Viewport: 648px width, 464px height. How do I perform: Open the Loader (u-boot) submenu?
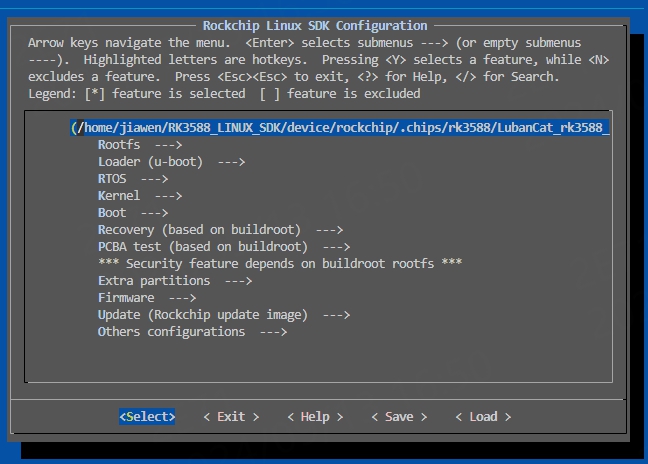click(171, 162)
